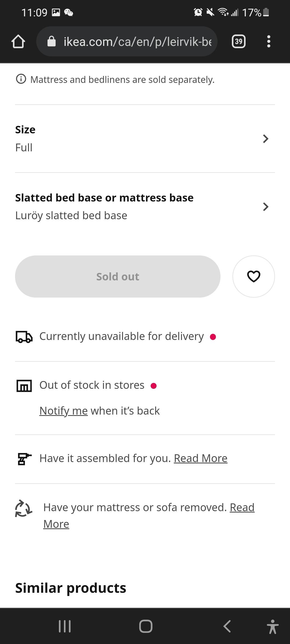
Task: Tap the mattress info circle icon
Action: (x=21, y=79)
